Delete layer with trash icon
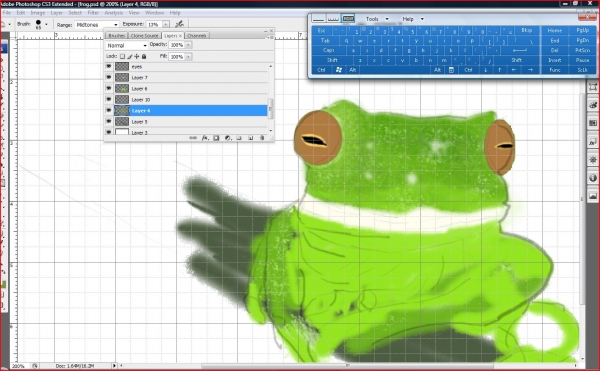The image size is (600, 371). 262,138
